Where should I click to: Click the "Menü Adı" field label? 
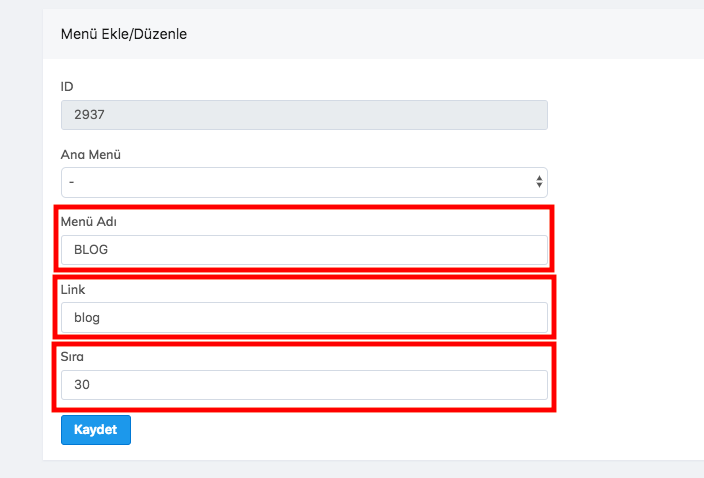[90, 221]
